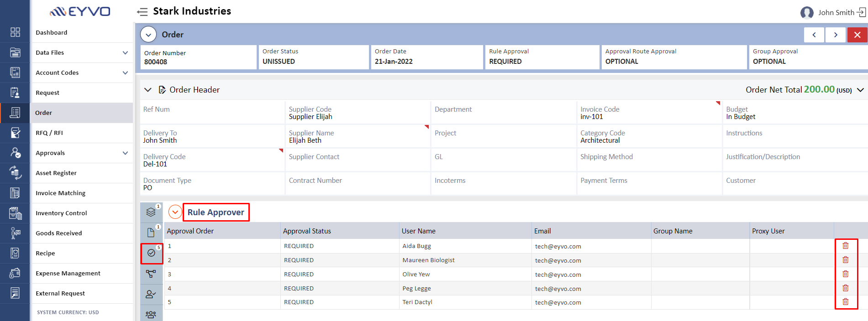Open the order lines layers tab icon
Viewport: 868px width, 321px height.
151,212
